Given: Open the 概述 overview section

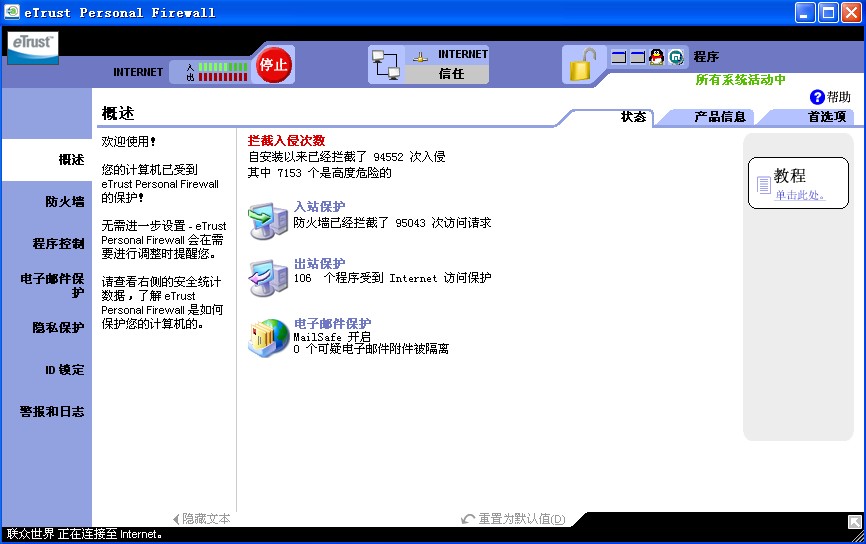Looking at the screenshot, I should point(71,160).
